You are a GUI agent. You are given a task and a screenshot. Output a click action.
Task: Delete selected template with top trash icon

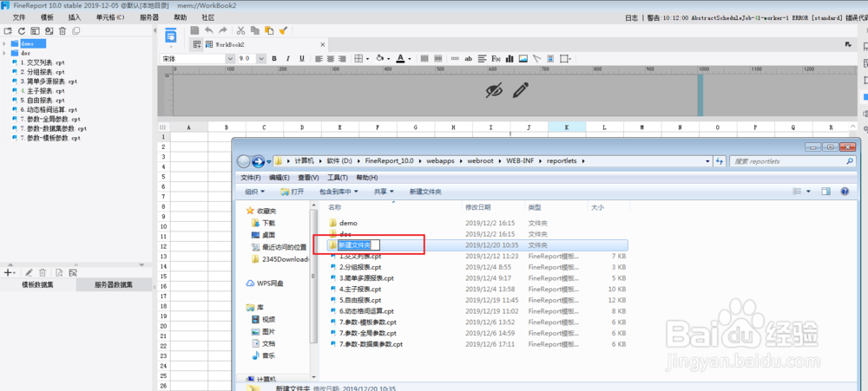click(x=62, y=31)
